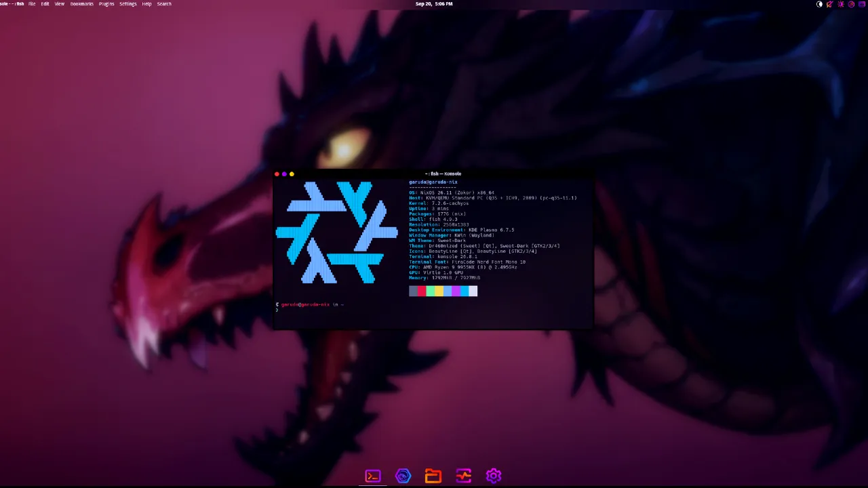The width and height of the screenshot is (868, 488).
Task: Click the 'garuda@garuda-nix' header above the system info
Action: point(433,182)
